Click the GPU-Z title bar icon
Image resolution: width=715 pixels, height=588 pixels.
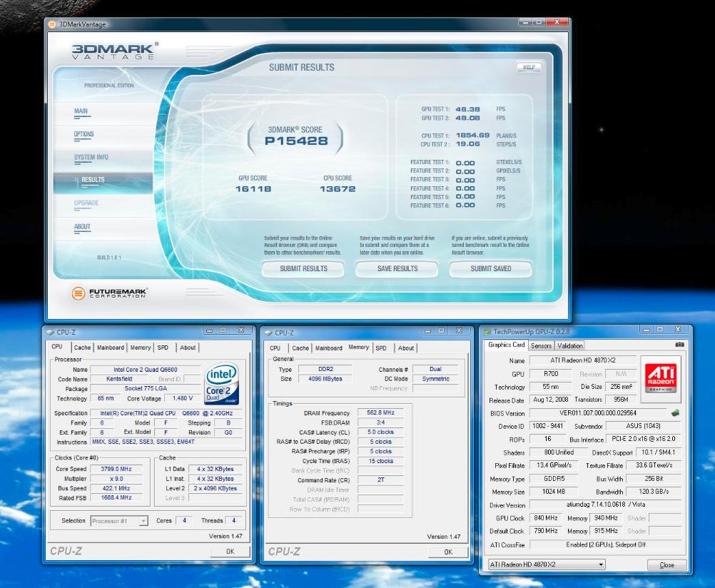point(487,332)
